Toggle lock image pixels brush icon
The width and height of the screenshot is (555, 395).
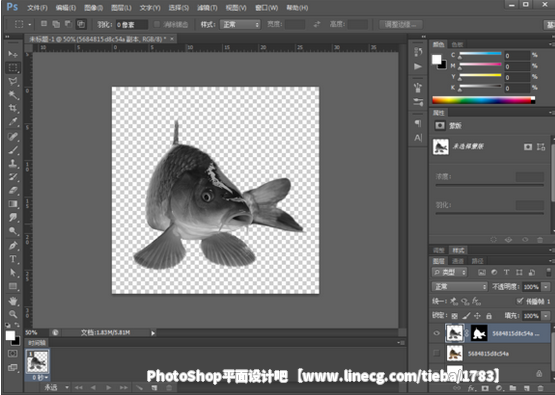[x=467, y=316]
